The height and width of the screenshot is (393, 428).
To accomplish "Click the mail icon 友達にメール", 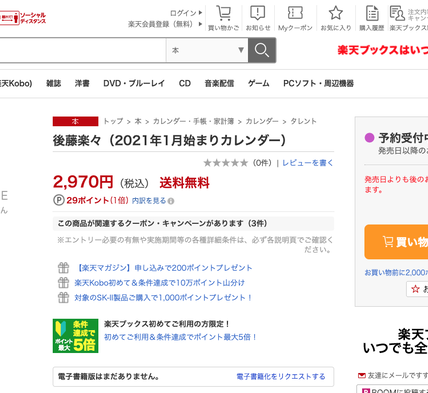I will (362, 376).
